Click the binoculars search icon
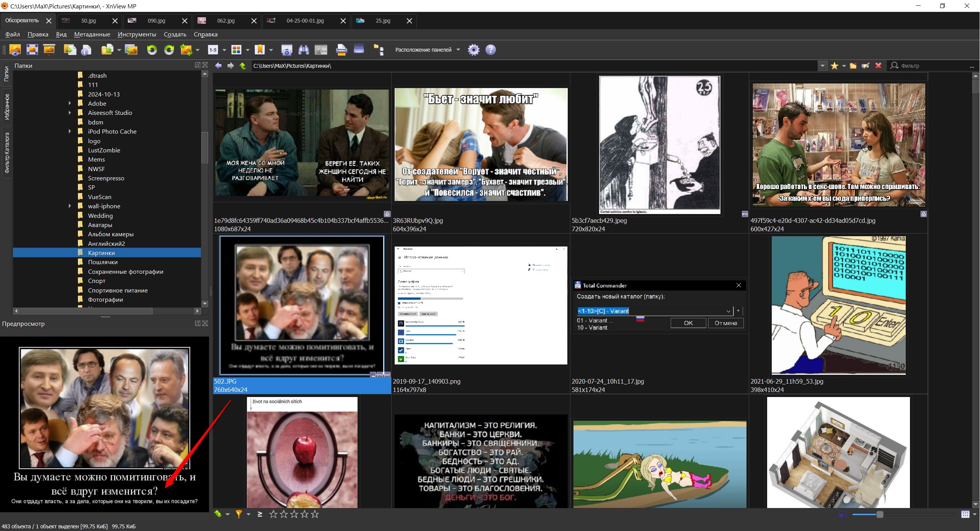The image size is (980, 531). (x=304, y=50)
